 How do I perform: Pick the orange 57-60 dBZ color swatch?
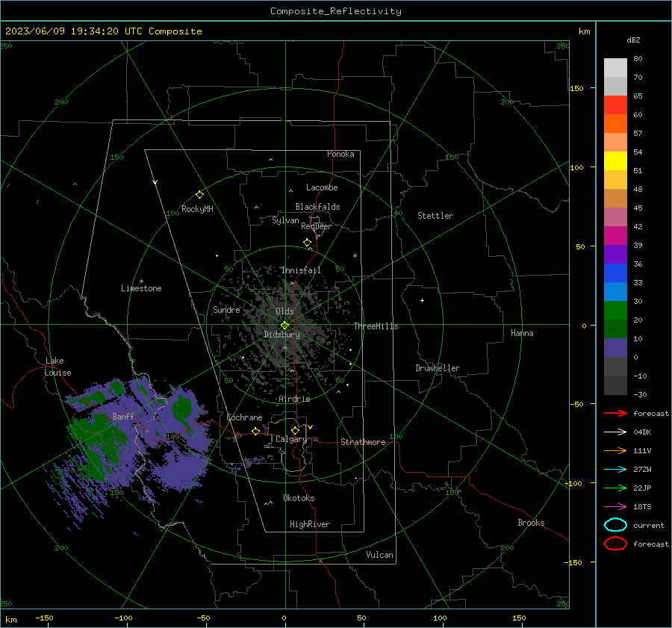pos(615,123)
